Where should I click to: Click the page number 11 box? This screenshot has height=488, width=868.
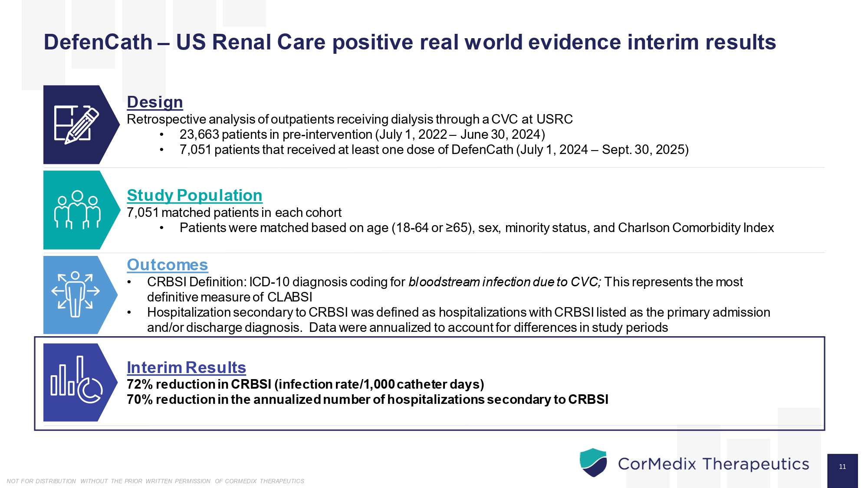pyautogui.click(x=842, y=467)
